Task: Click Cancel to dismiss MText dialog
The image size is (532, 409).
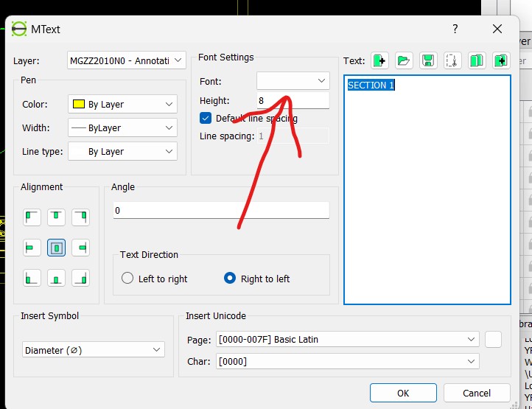Action: click(x=477, y=393)
